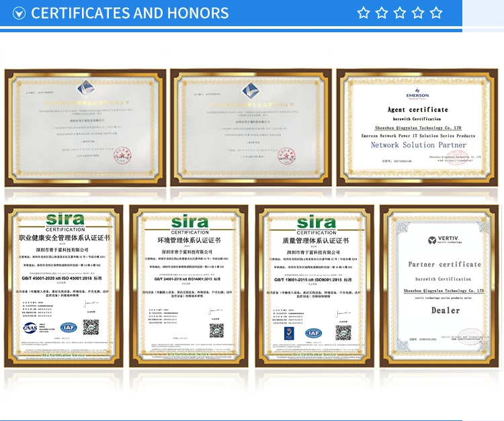Screen dimensions: 504x421
Task: Open the Emerson Agent certificate image
Action: point(417,128)
